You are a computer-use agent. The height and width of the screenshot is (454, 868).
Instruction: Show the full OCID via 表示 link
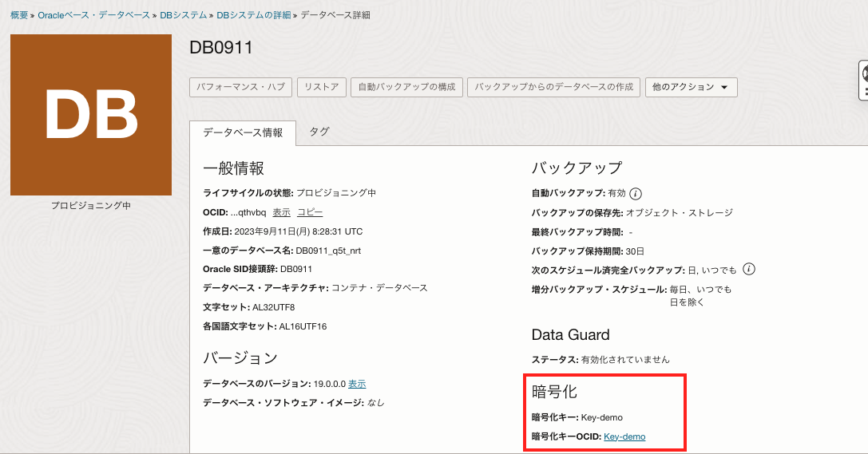[x=281, y=212]
